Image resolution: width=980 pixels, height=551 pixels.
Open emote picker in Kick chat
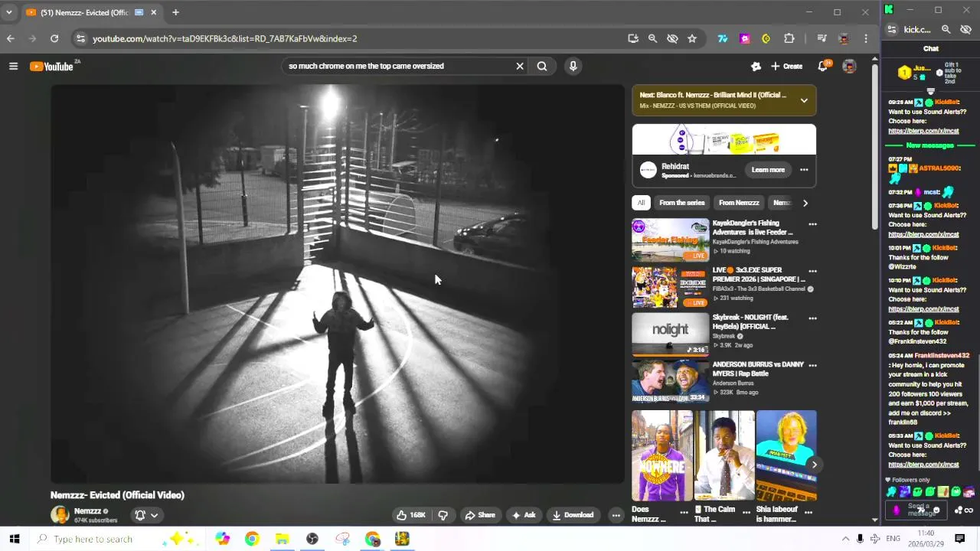(x=936, y=510)
